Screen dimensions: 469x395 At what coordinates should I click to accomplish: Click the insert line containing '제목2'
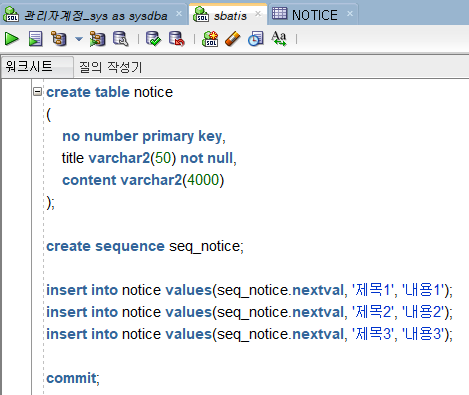point(249,312)
